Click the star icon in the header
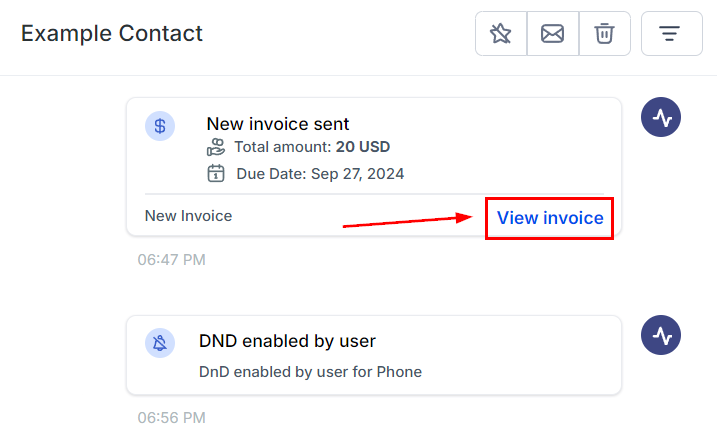This screenshot has width=717, height=445. 501,34
